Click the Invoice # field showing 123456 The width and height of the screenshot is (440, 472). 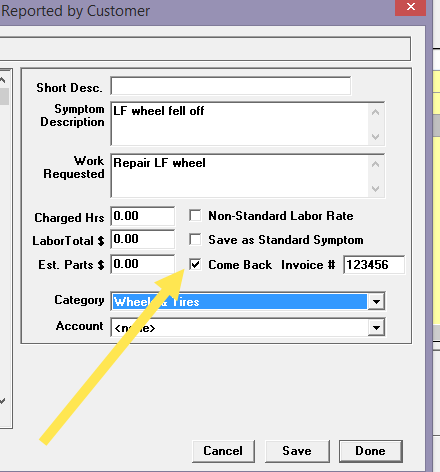(374, 265)
